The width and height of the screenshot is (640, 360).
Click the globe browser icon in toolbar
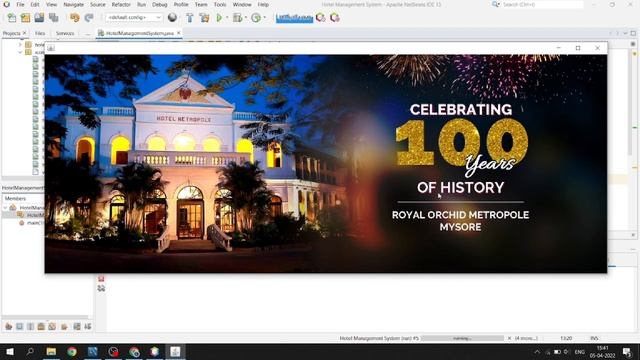[x=172, y=18]
